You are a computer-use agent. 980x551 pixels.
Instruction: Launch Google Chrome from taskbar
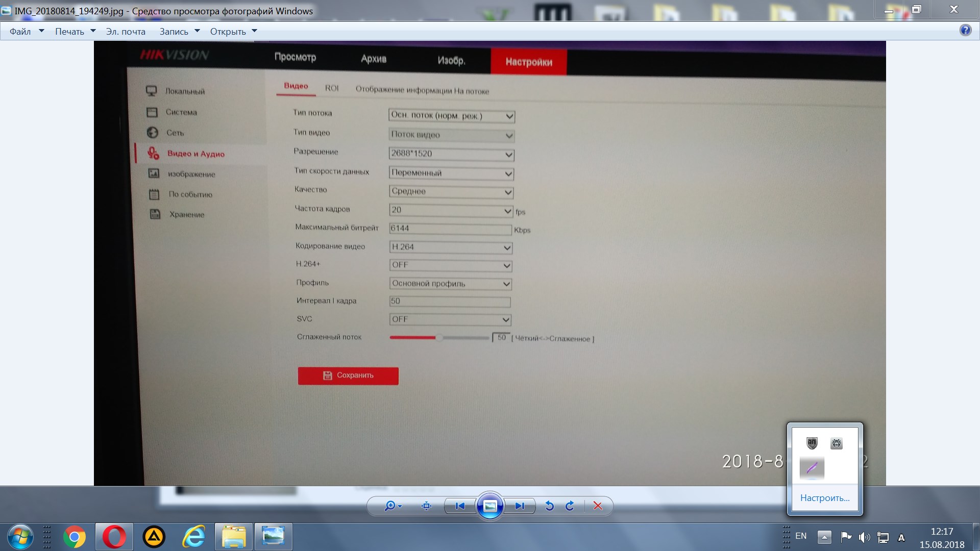click(75, 537)
